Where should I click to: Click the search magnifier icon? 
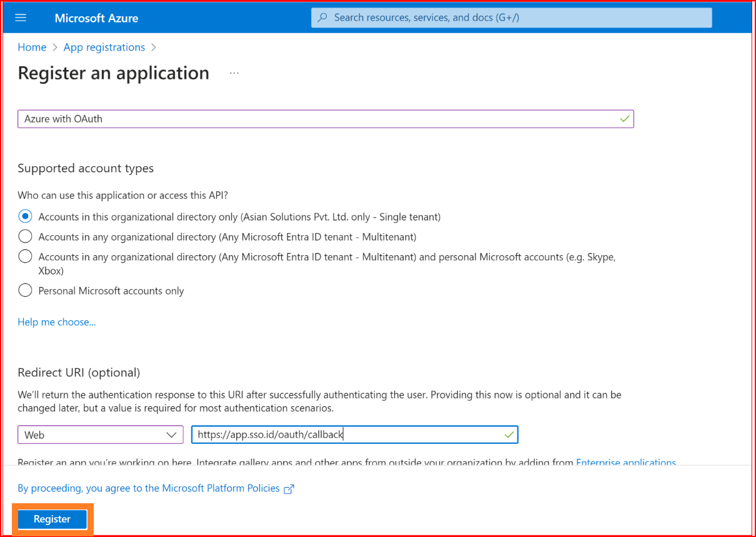click(322, 18)
